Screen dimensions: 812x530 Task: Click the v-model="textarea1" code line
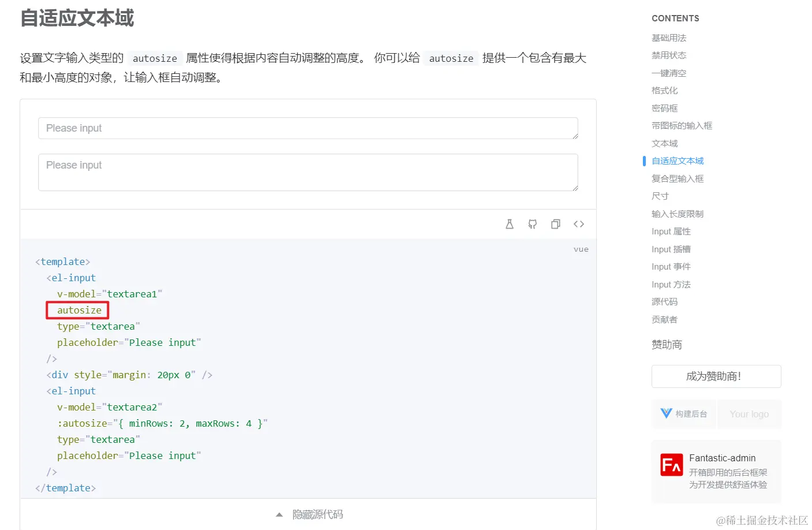pos(110,294)
